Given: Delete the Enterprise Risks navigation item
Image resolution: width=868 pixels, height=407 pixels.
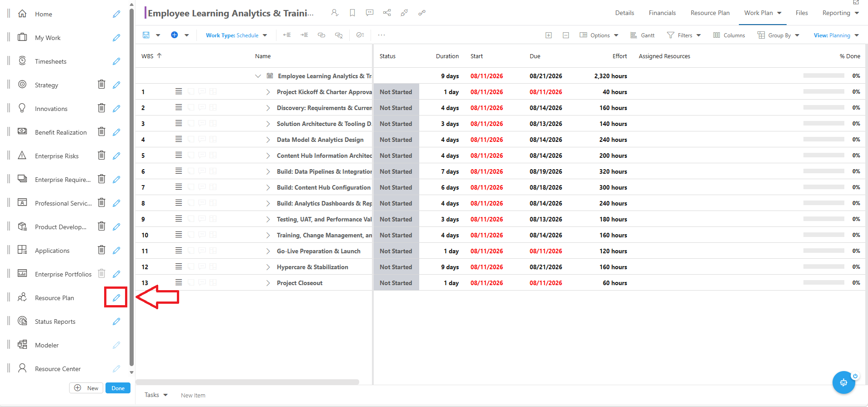Looking at the screenshot, I should (x=102, y=155).
